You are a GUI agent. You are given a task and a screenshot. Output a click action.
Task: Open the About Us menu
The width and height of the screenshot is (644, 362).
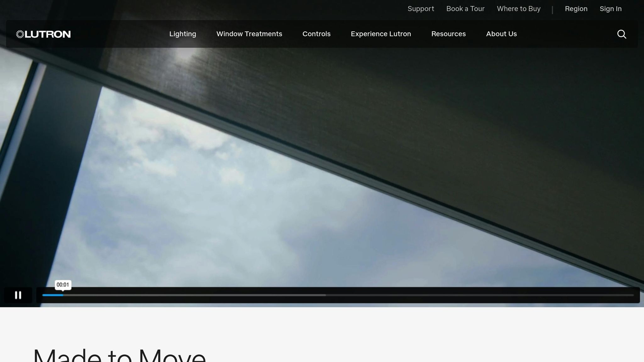pyautogui.click(x=501, y=34)
